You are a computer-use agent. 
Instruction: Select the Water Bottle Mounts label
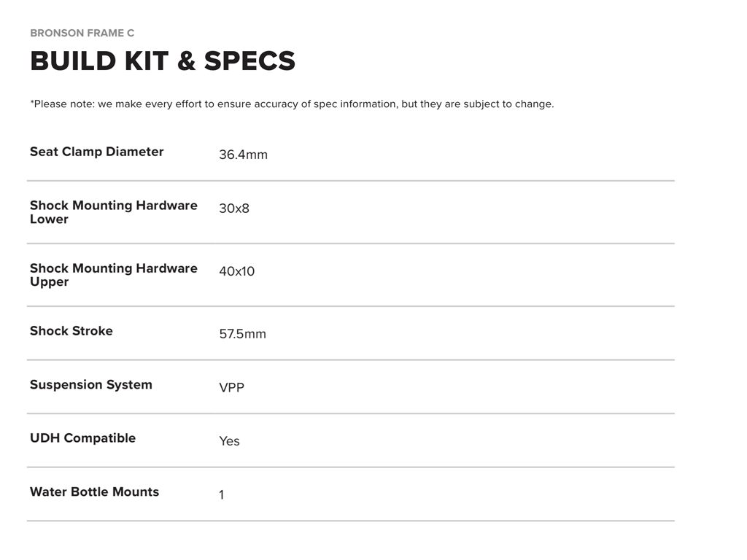tap(94, 492)
